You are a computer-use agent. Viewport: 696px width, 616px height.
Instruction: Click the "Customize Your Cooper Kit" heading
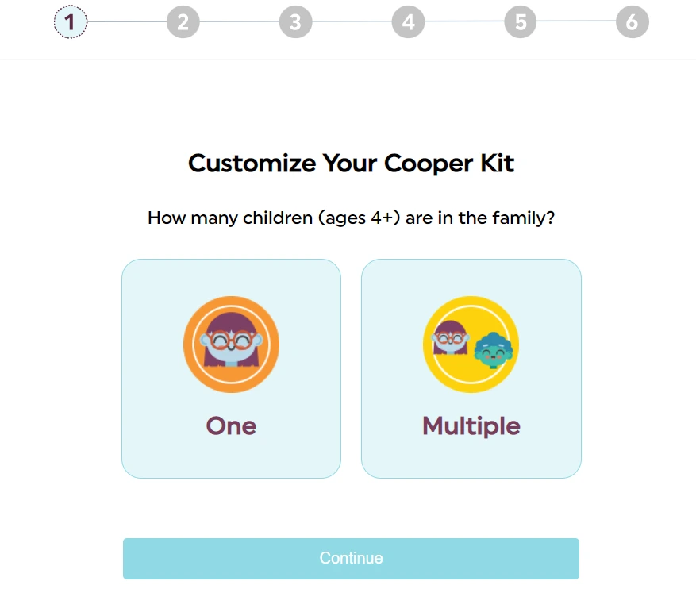[351, 164]
